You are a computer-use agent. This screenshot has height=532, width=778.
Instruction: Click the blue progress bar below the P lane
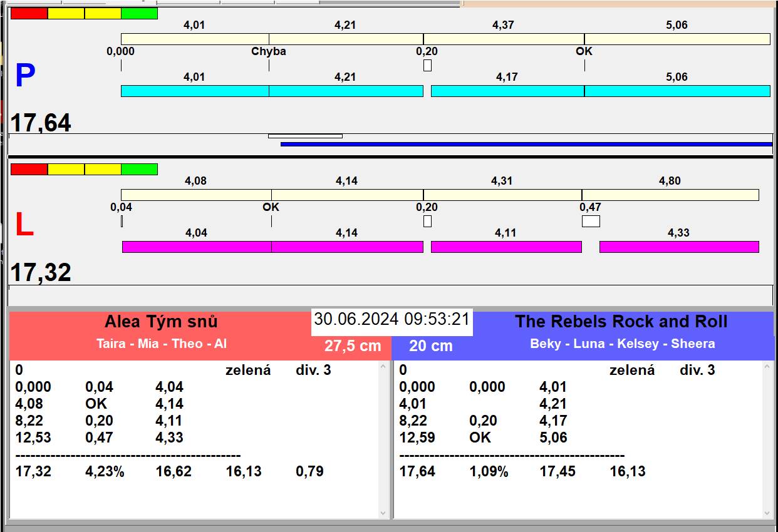click(526, 144)
